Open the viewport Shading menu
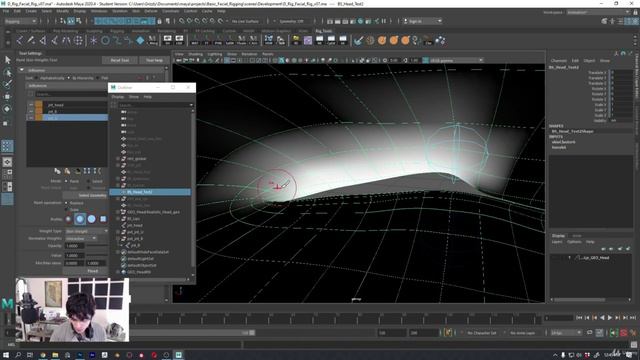 point(195,54)
